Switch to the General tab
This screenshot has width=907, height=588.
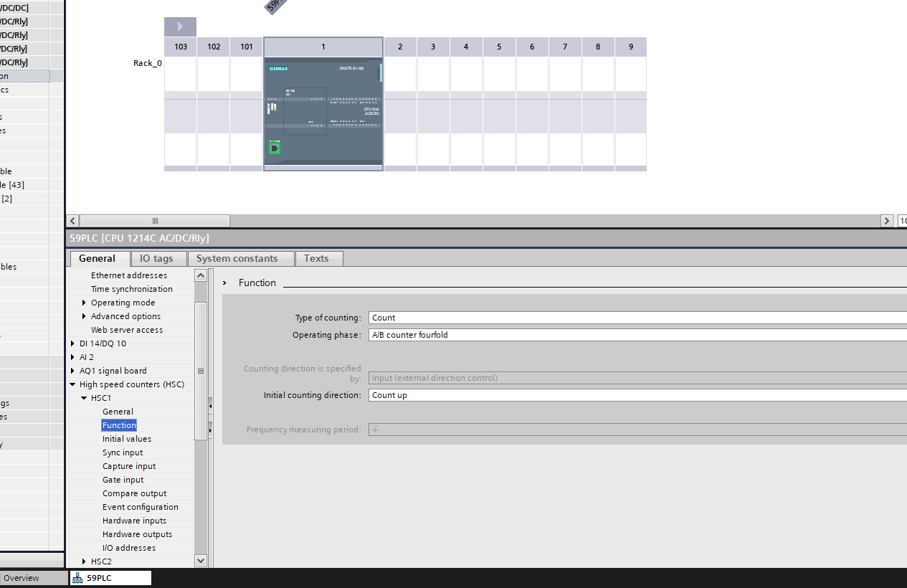coord(100,258)
